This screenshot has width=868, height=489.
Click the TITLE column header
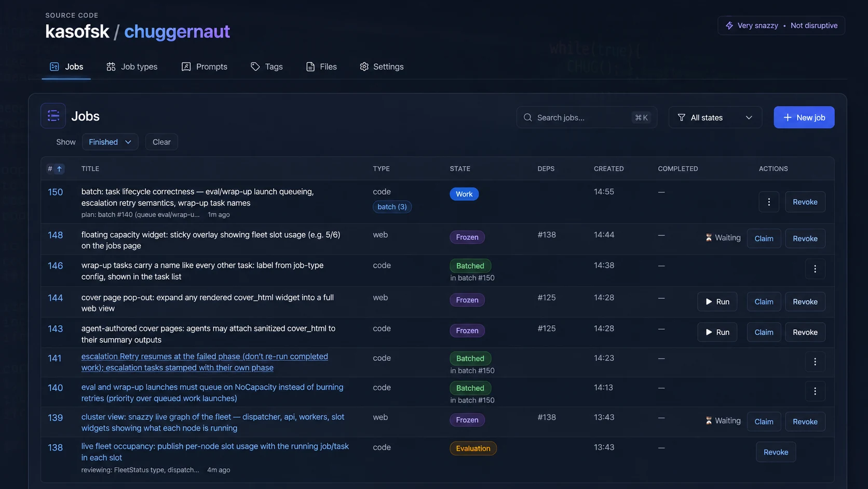click(90, 169)
